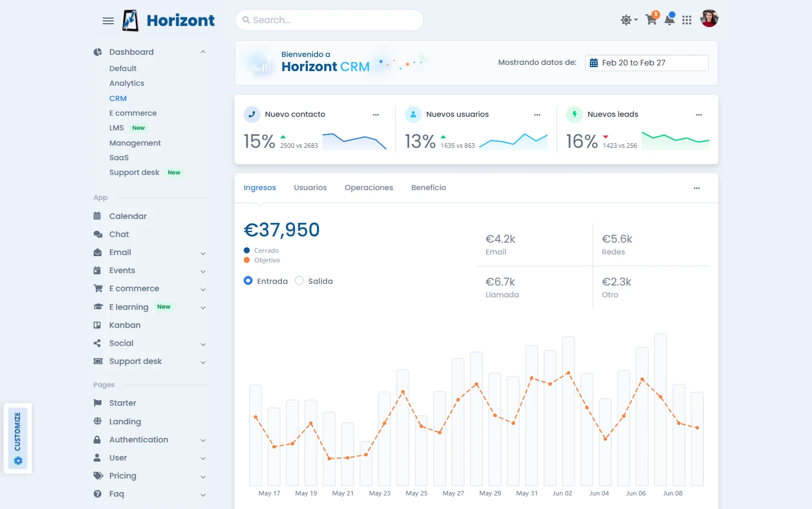
Task: Open the shopping cart
Action: pos(651,19)
